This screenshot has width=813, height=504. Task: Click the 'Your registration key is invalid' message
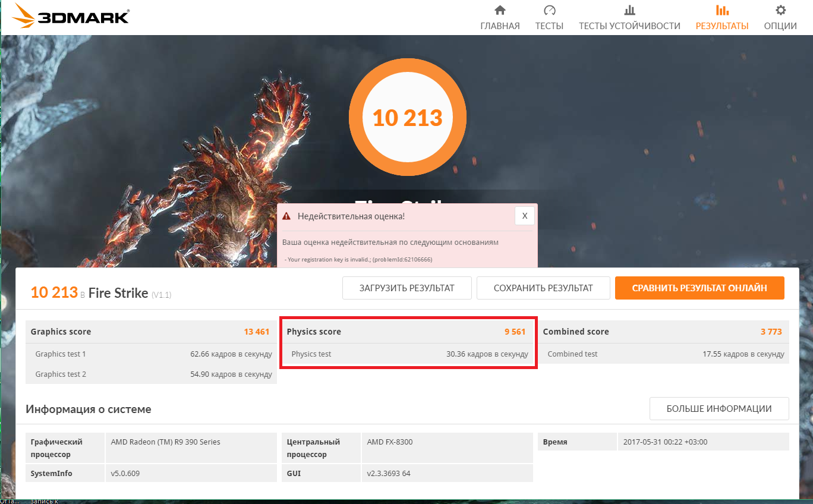[360, 260]
